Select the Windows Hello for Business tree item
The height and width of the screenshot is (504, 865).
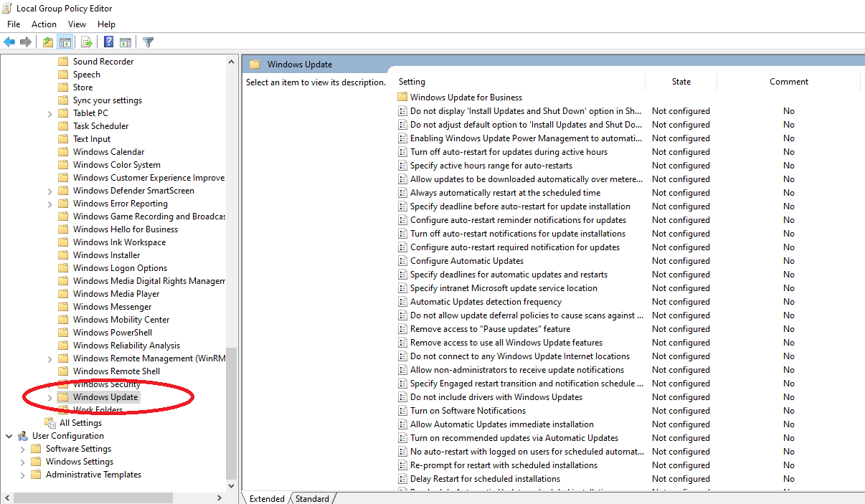(126, 229)
